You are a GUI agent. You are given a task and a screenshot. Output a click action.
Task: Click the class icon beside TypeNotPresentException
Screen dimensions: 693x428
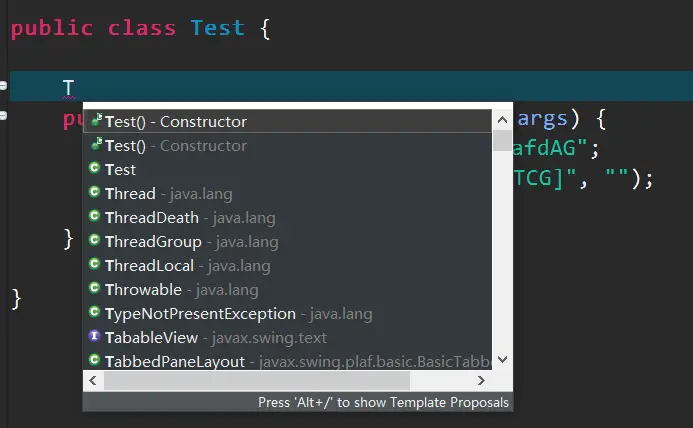pyautogui.click(x=94, y=312)
